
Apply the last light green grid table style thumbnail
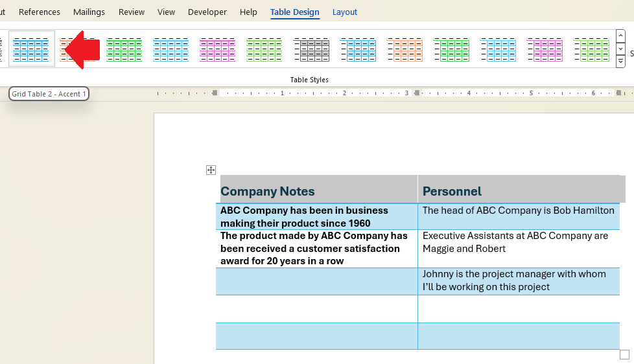click(x=592, y=49)
